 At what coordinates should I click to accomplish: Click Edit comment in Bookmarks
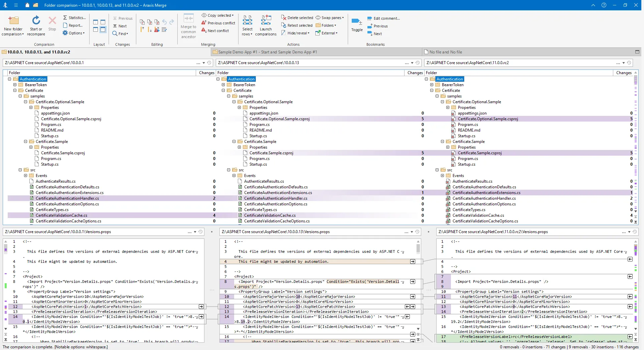click(x=383, y=18)
